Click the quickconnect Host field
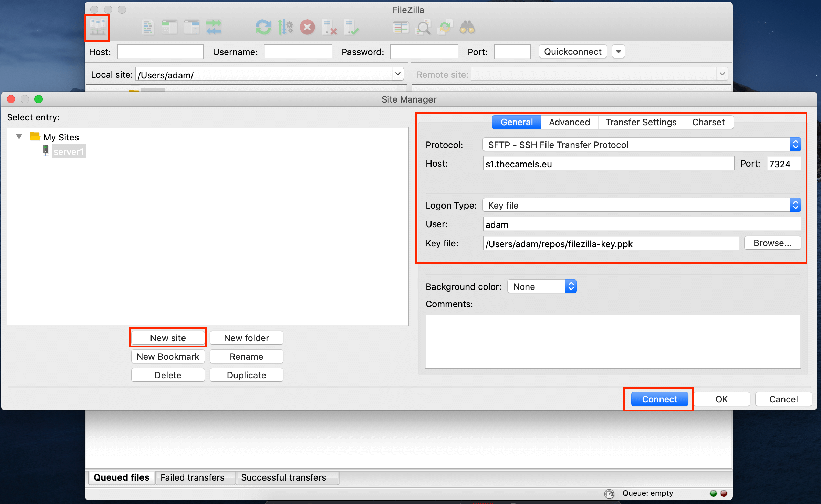Image resolution: width=821 pixels, height=504 pixels. (160, 52)
